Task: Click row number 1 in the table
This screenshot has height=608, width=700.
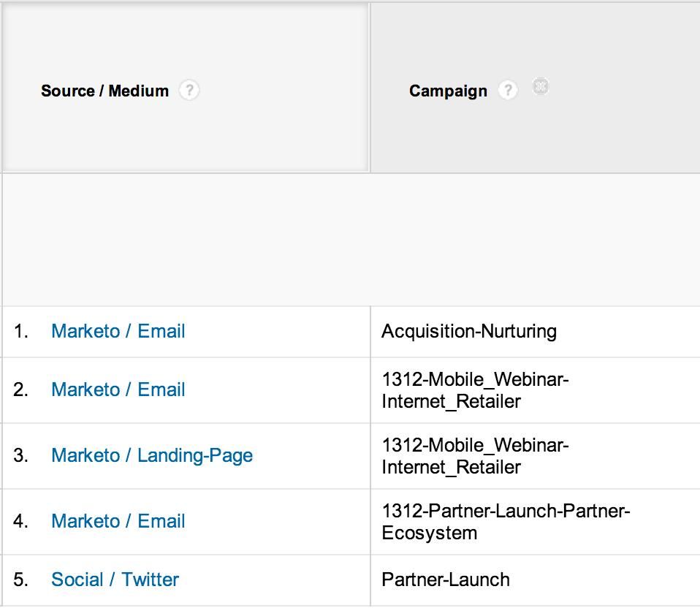Action: 20,331
